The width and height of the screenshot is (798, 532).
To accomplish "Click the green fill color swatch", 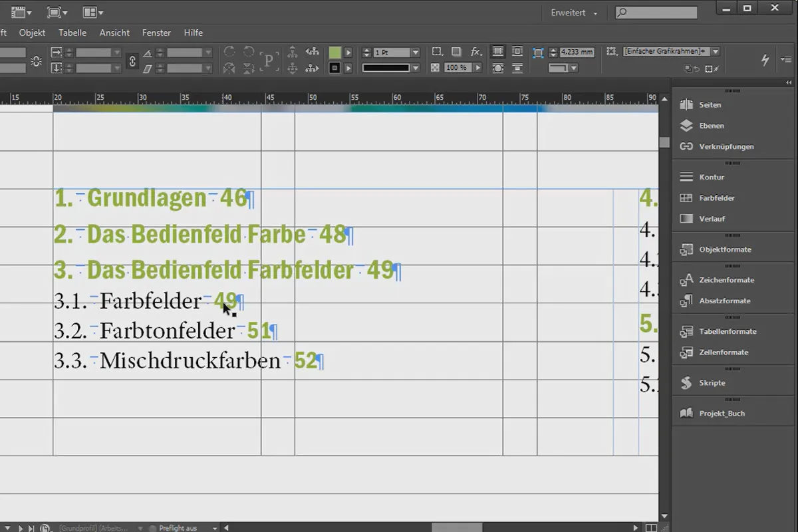I will (334, 53).
